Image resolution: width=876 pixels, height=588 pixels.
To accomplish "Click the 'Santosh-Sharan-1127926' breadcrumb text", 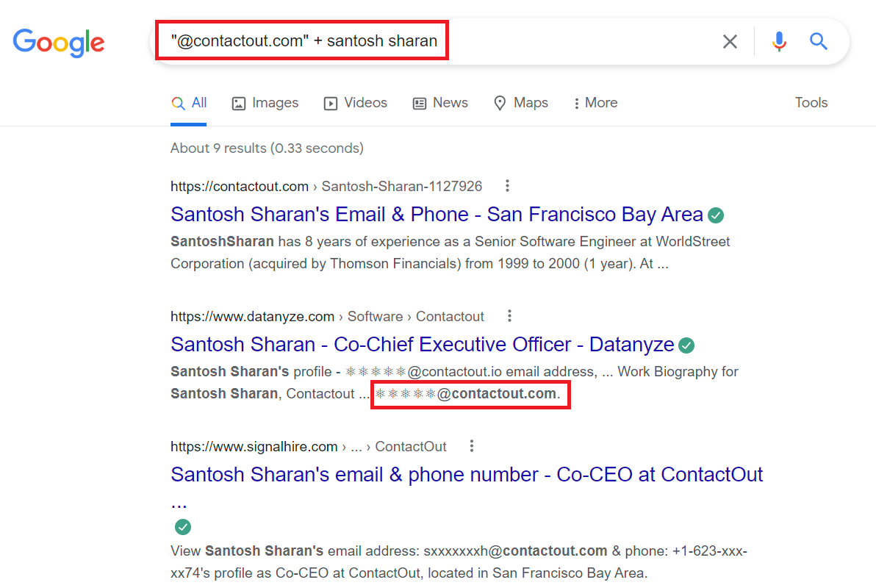I will coord(402,186).
